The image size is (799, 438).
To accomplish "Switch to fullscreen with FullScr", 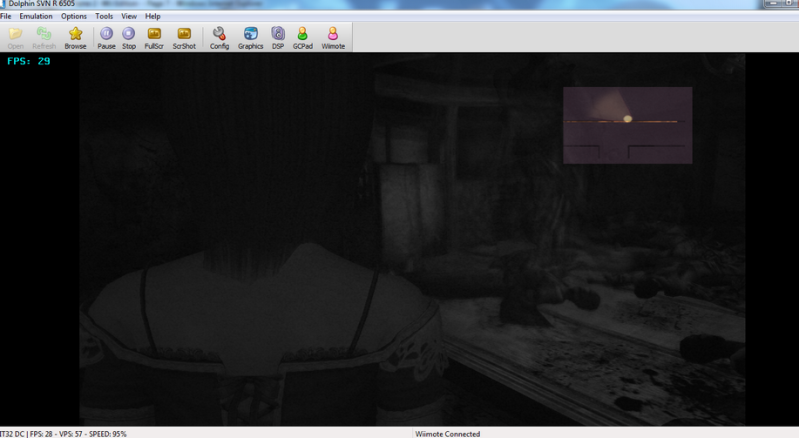I will pyautogui.click(x=154, y=37).
